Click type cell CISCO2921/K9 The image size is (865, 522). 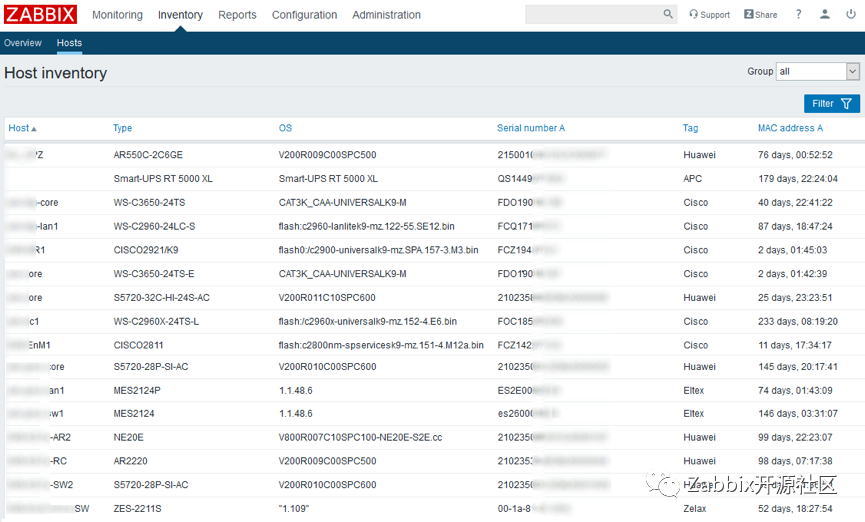(146, 250)
